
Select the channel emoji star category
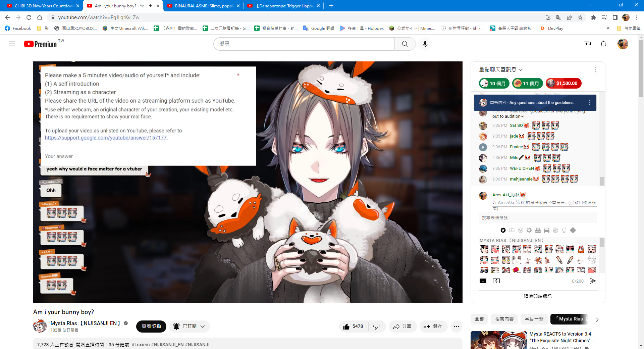[503, 230]
